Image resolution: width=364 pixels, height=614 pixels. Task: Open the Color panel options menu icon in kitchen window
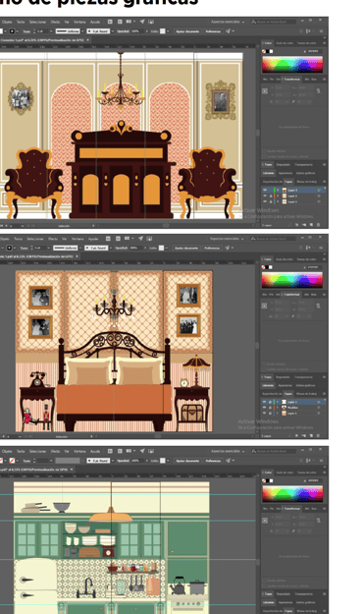coord(324,473)
